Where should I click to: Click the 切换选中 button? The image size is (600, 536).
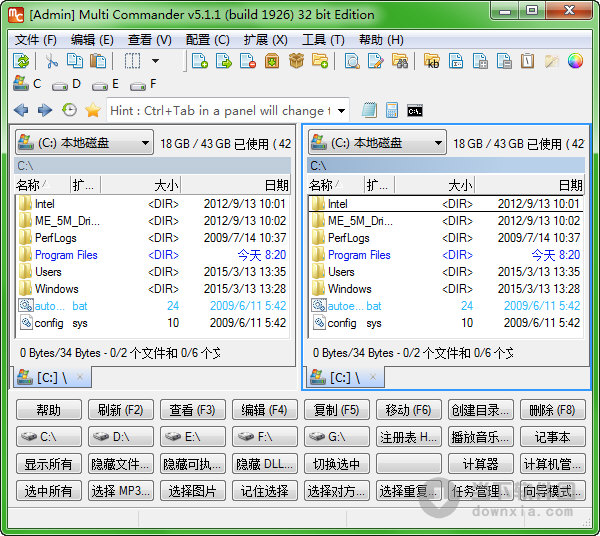click(x=336, y=464)
